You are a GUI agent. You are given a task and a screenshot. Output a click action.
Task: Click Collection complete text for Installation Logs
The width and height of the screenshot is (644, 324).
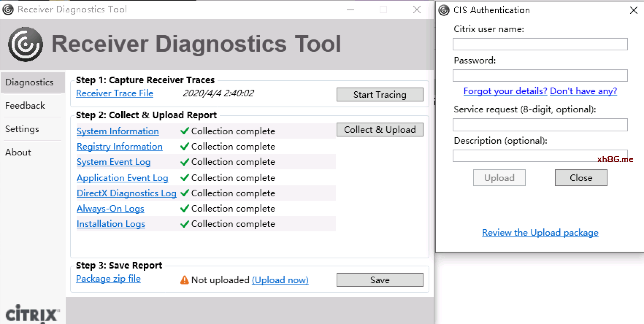coord(233,224)
